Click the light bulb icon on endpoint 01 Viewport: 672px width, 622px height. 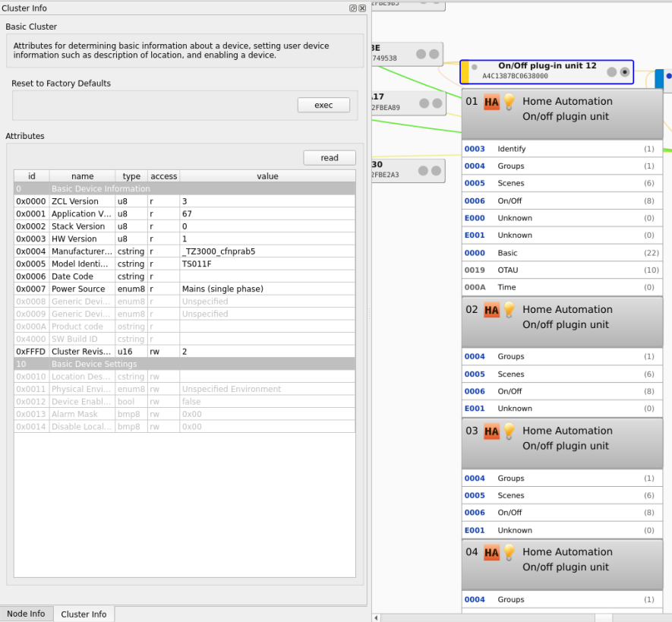pyautogui.click(x=510, y=102)
